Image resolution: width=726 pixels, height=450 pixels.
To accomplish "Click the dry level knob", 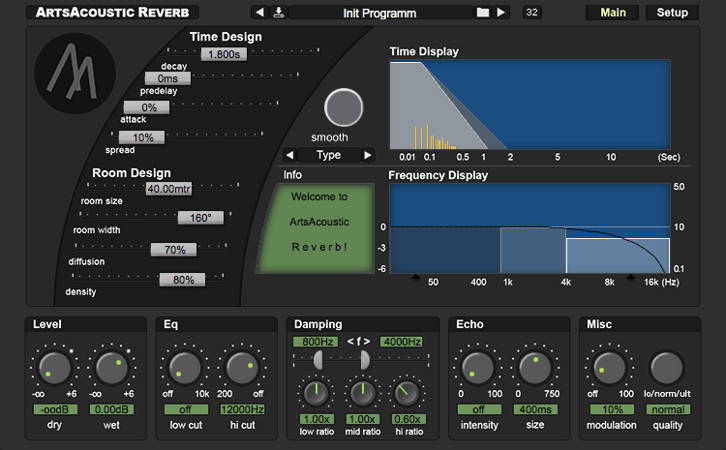I will click(x=53, y=368).
